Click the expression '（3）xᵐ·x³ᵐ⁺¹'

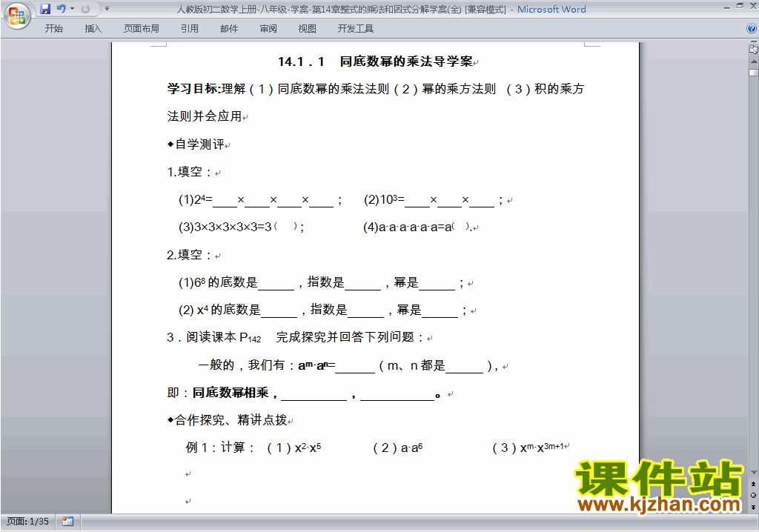[527, 448]
